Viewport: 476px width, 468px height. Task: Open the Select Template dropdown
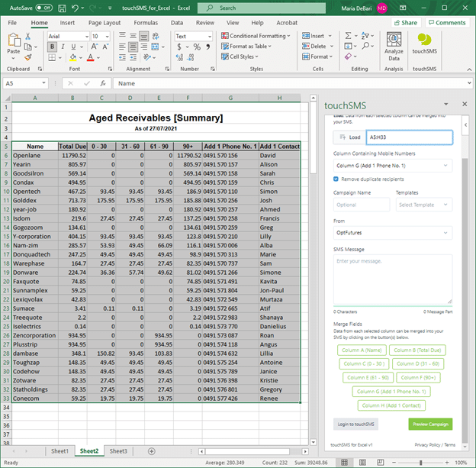[x=423, y=205]
